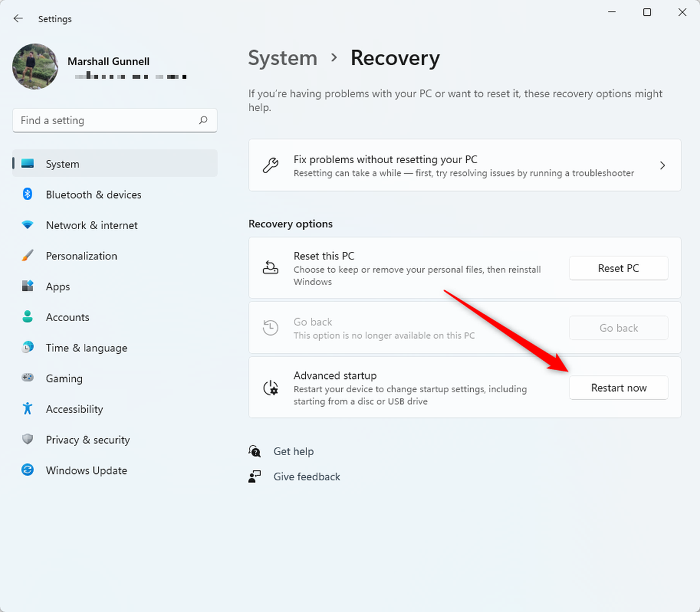The height and width of the screenshot is (612, 700).
Task: Open the System settings category
Action: tap(115, 164)
